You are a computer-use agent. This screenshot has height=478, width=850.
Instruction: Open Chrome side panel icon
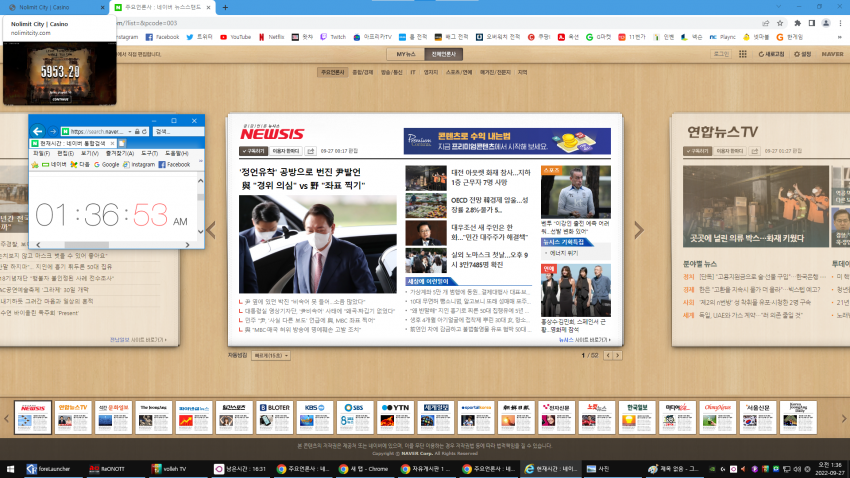(x=812, y=23)
